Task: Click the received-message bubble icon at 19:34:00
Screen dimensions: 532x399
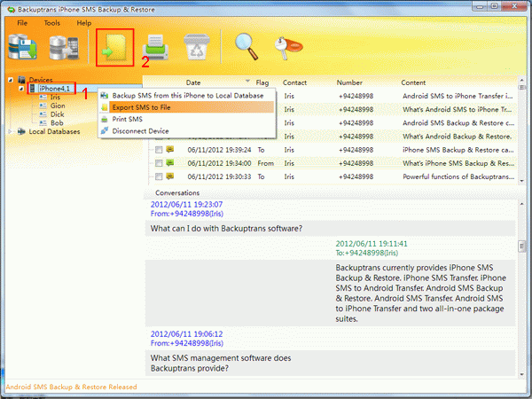Action: (170, 163)
